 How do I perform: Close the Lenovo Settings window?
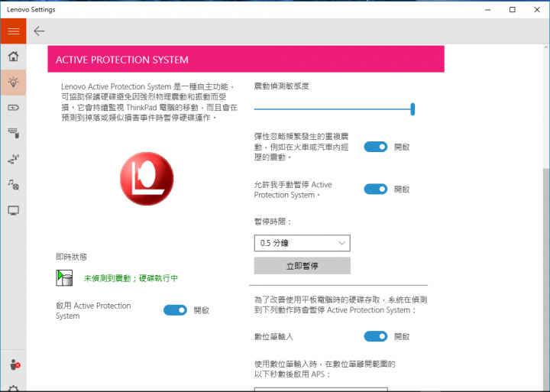click(537, 9)
